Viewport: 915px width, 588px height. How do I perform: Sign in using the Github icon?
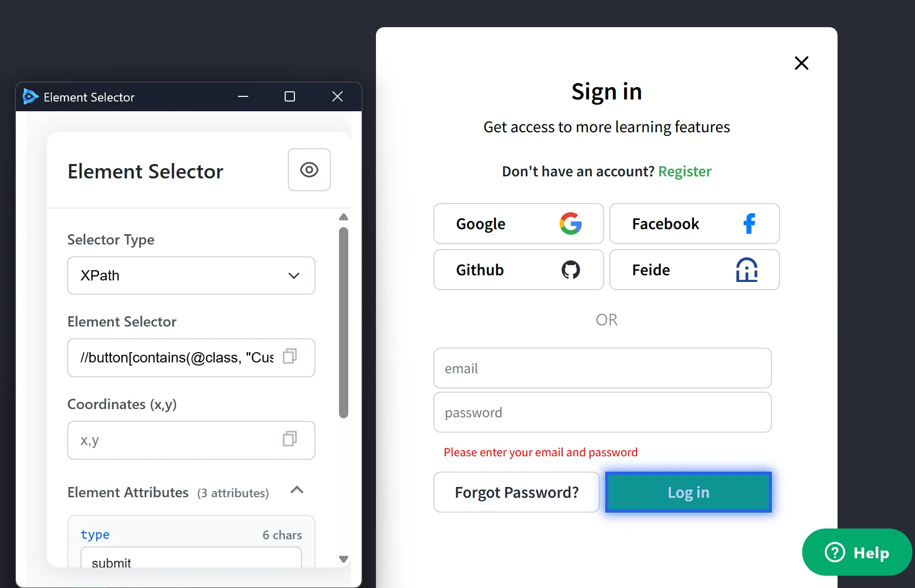571,270
